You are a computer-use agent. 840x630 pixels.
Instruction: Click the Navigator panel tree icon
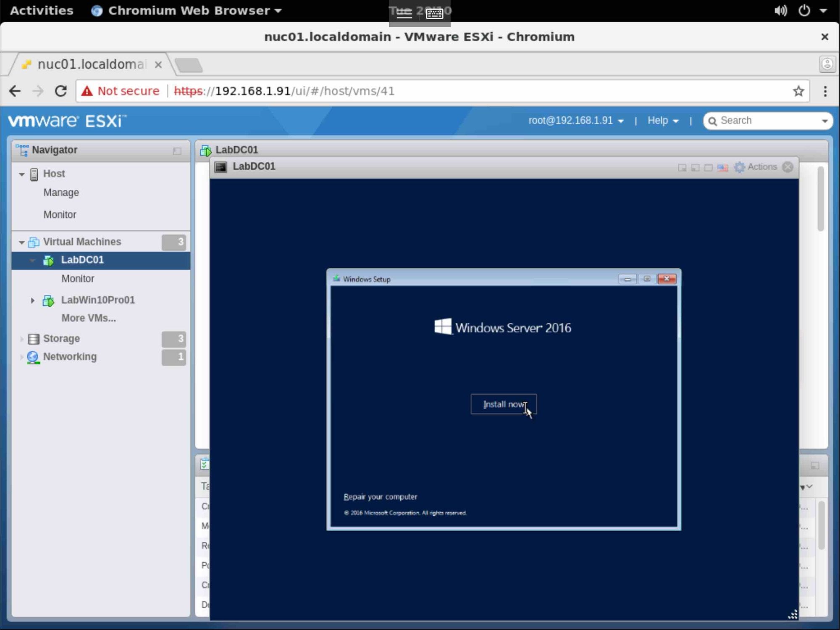click(22, 150)
